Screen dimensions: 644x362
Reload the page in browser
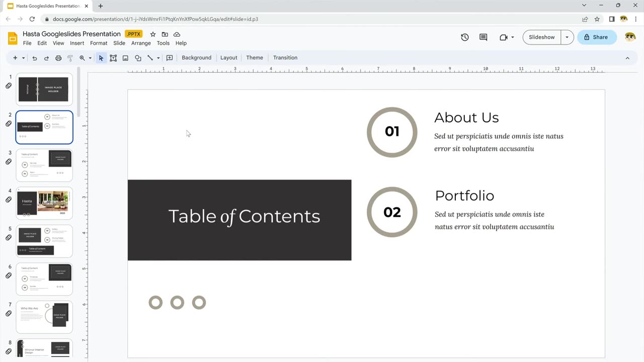[x=32, y=19]
